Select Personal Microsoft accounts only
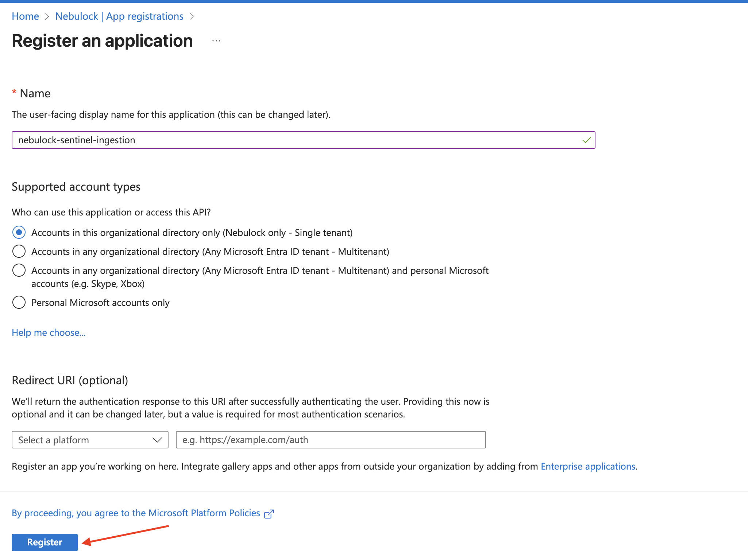 coord(19,303)
